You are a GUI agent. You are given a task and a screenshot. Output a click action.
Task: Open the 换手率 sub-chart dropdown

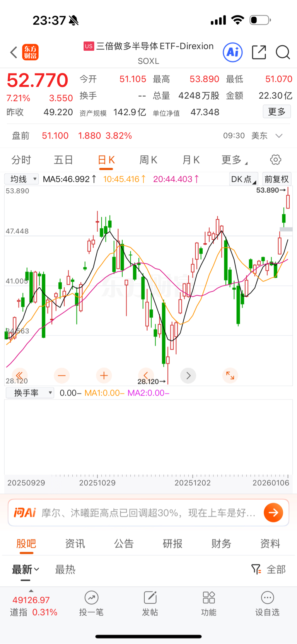coord(30,393)
